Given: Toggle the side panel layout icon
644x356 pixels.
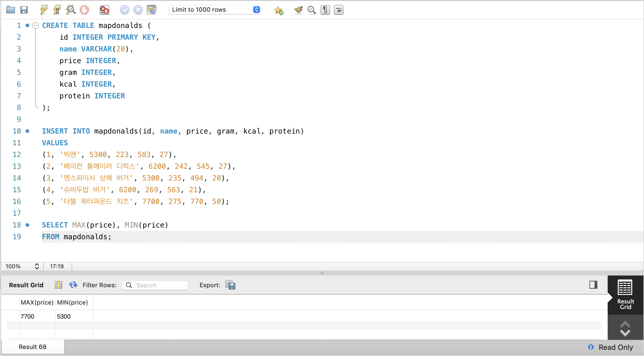Looking at the screenshot, I should click(593, 285).
